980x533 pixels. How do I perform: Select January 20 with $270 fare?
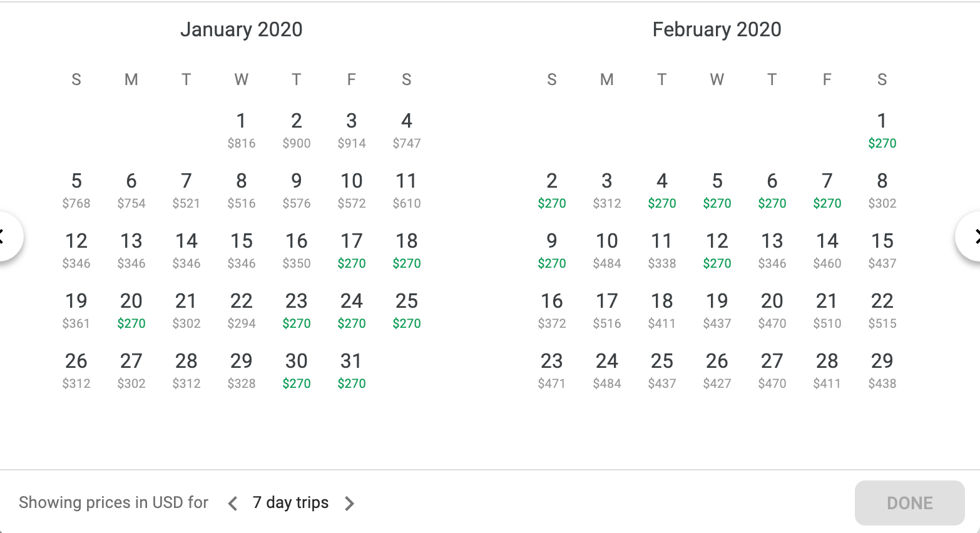coord(131,310)
